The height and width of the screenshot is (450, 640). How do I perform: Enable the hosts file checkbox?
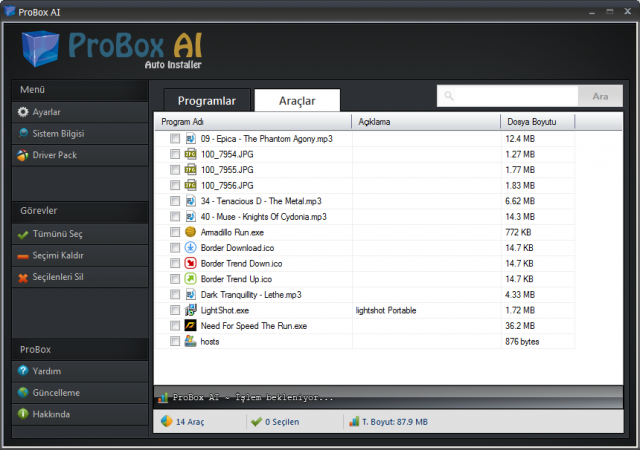click(x=175, y=342)
